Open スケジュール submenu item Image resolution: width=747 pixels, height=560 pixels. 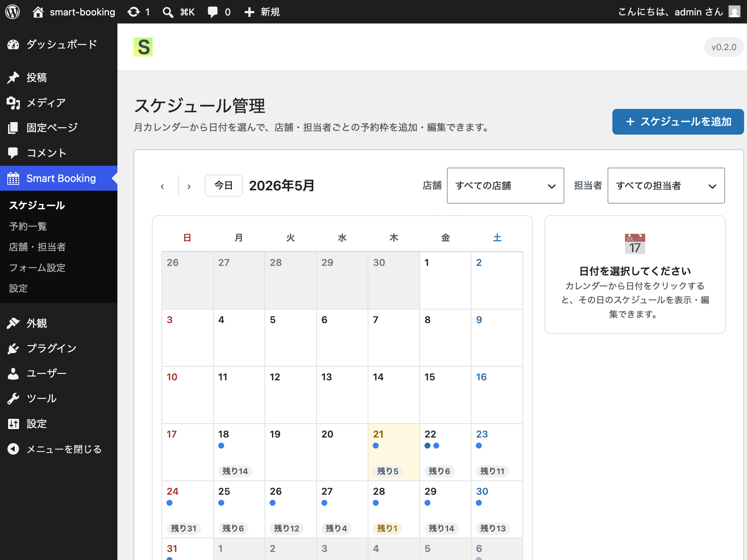(37, 205)
